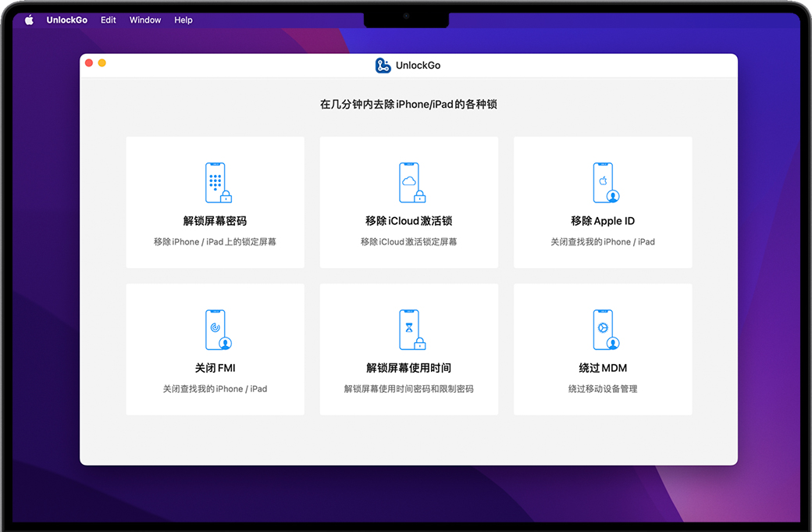The image size is (812, 532).
Task: Select the 关闭 FMI title
Action: click(215, 368)
